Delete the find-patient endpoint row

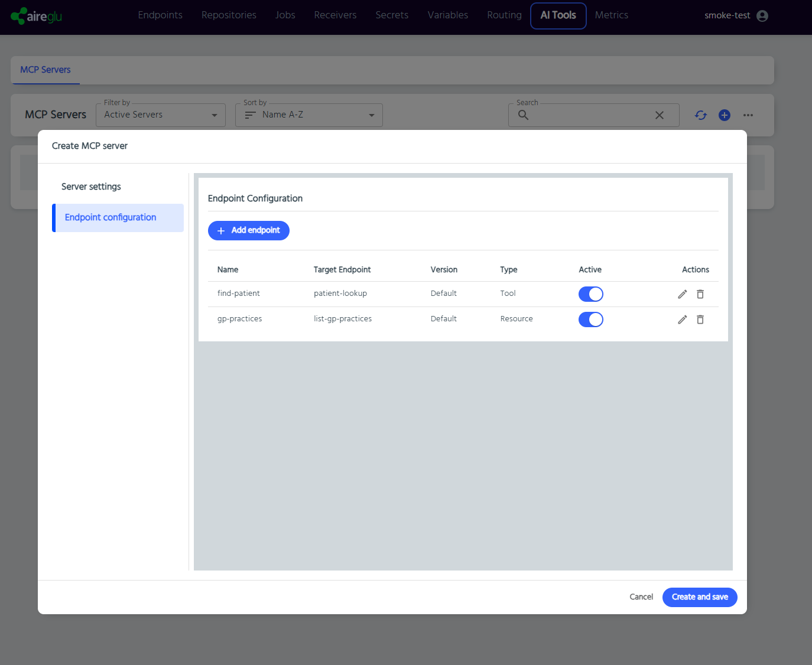pos(700,294)
